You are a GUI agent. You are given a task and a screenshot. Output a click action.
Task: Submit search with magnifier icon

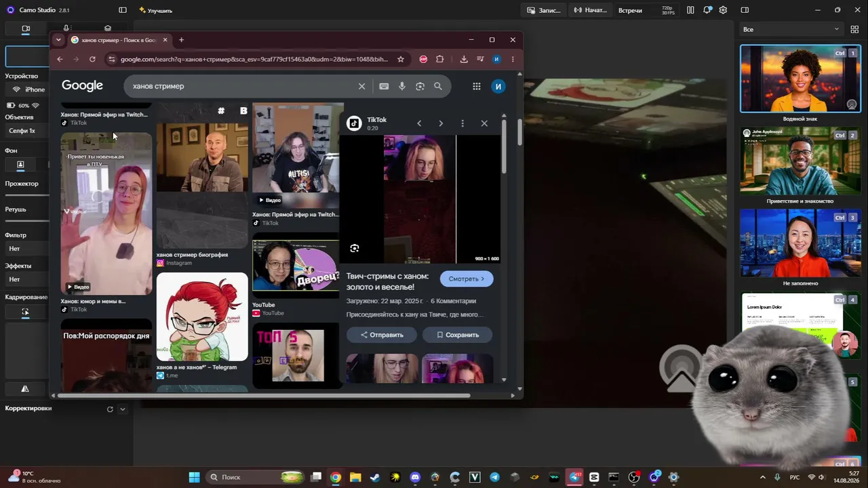click(x=438, y=86)
